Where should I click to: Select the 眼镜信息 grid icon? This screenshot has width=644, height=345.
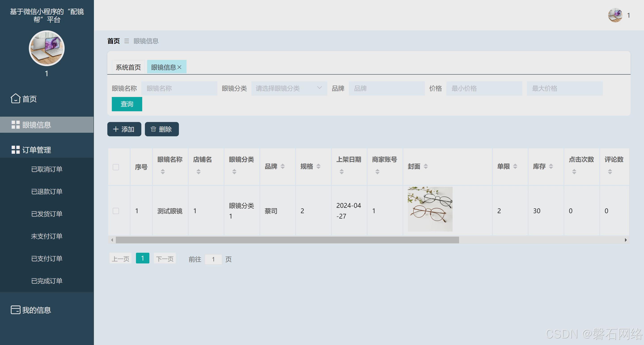pos(15,125)
